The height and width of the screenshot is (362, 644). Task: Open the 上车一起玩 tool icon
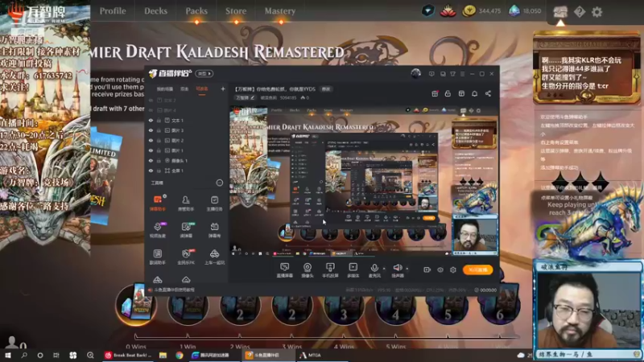click(214, 257)
